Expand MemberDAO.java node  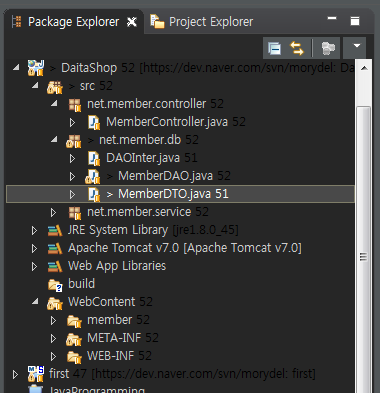(72, 176)
